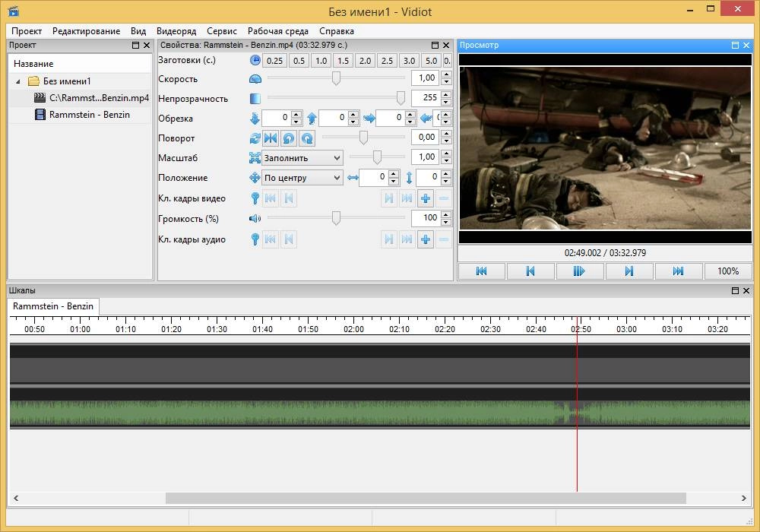The height and width of the screenshot is (532, 760).
Task: Click the speedometer icon in Скорость row
Action: click(x=255, y=79)
